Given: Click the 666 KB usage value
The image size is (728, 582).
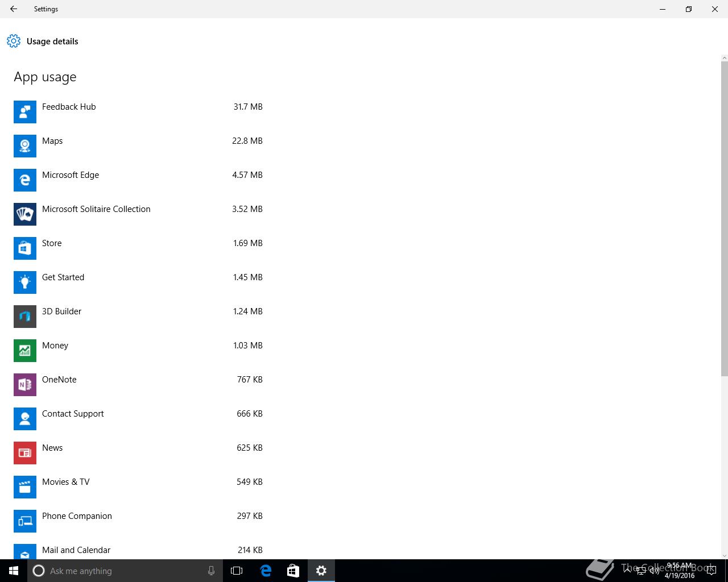Looking at the screenshot, I should (x=250, y=414).
